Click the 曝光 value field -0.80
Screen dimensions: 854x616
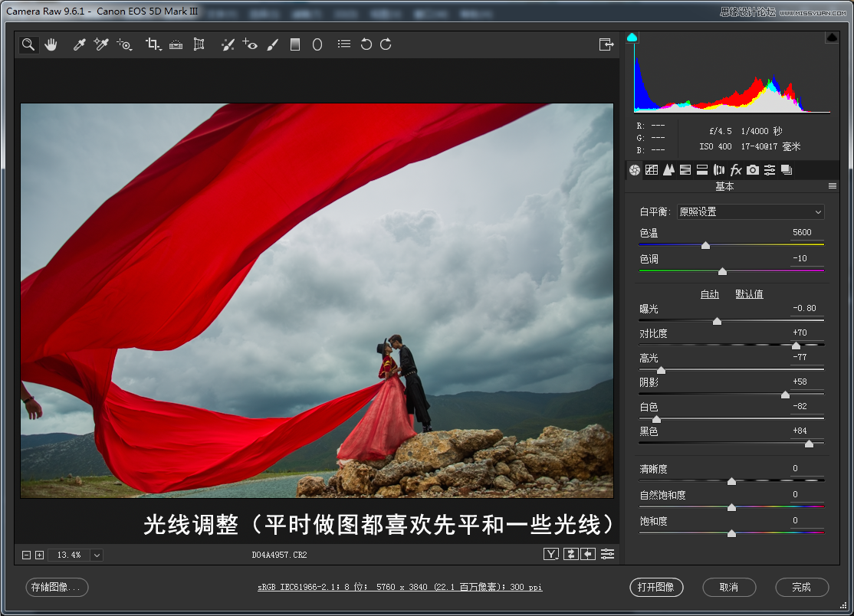806,309
